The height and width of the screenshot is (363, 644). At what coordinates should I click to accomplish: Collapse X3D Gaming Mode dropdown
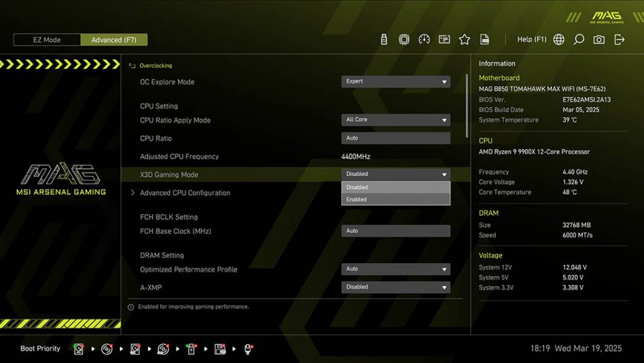395,174
